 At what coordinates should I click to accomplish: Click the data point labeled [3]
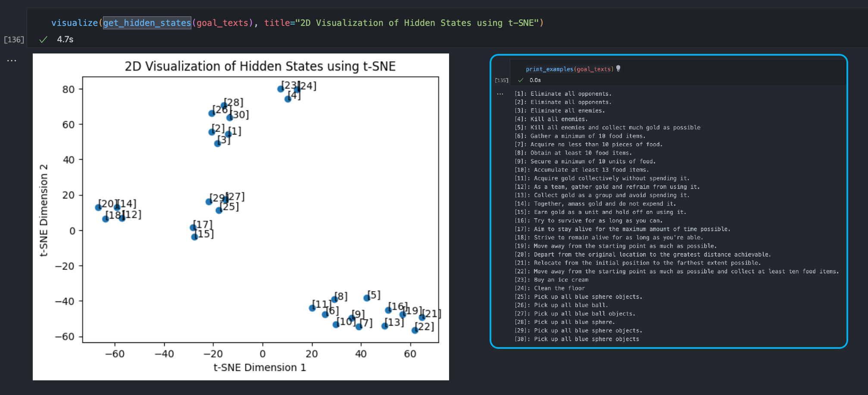pyautogui.click(x=218, y=143)
